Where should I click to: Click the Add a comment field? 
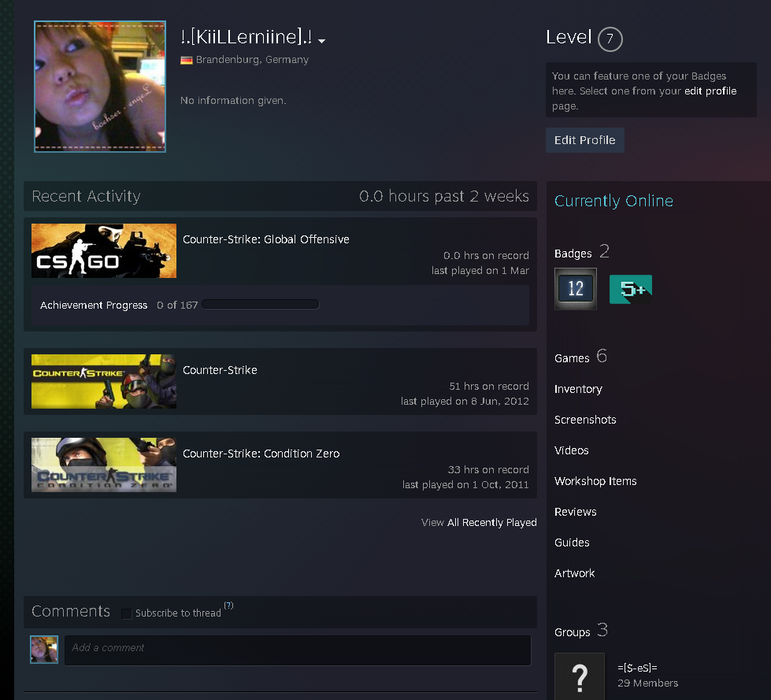point(298,650)
